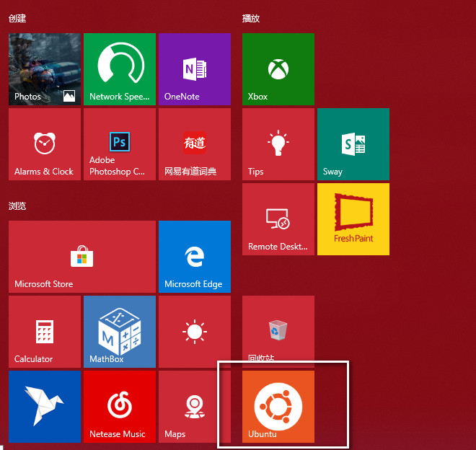Image resolution: width=476 pixels, height=450 pixels.
Task: Launch the Xbox app
Action: [278, 69]
